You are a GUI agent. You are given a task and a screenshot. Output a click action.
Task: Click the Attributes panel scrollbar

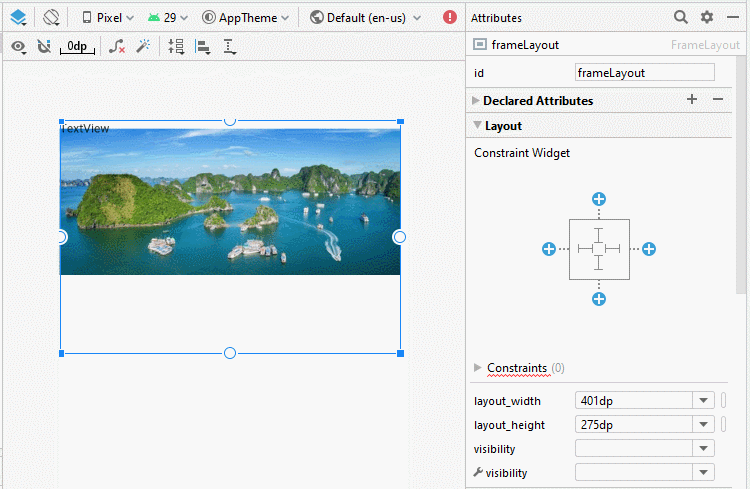[x=740, y=175]
